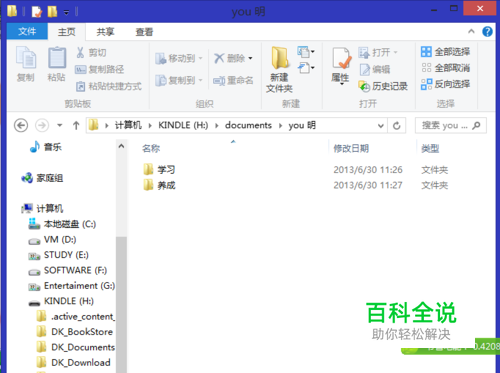Screen dimensions: 500x373
Task: Sort by the Name (名称) column header
Action: pyautogui.click(x=151, y=148)
